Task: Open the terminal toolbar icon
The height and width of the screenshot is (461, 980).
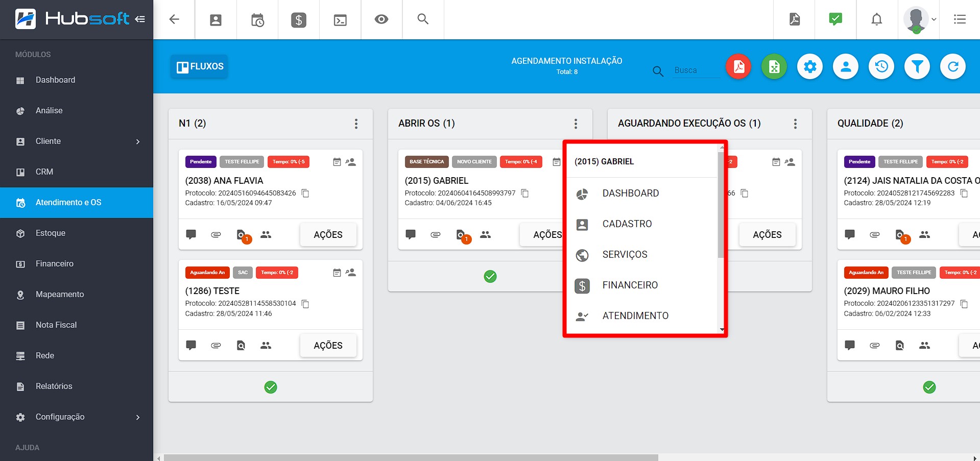Action: [340, 20]
